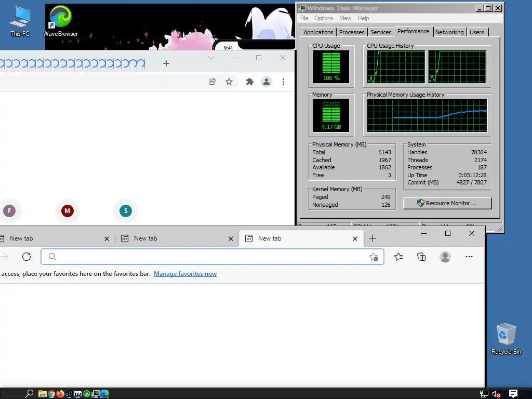
Task: Open a new tab with Edge plus button
Action: [373, 238]
